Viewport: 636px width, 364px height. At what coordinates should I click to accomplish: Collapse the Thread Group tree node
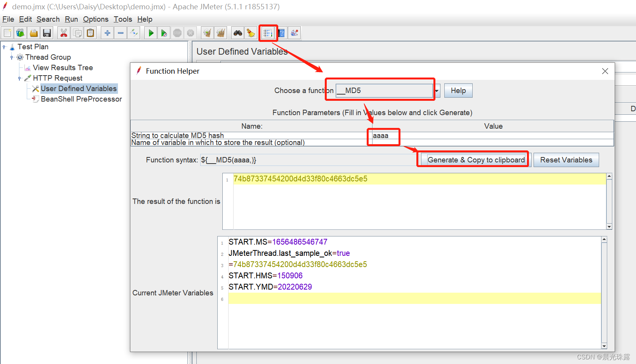pos(12,57)
